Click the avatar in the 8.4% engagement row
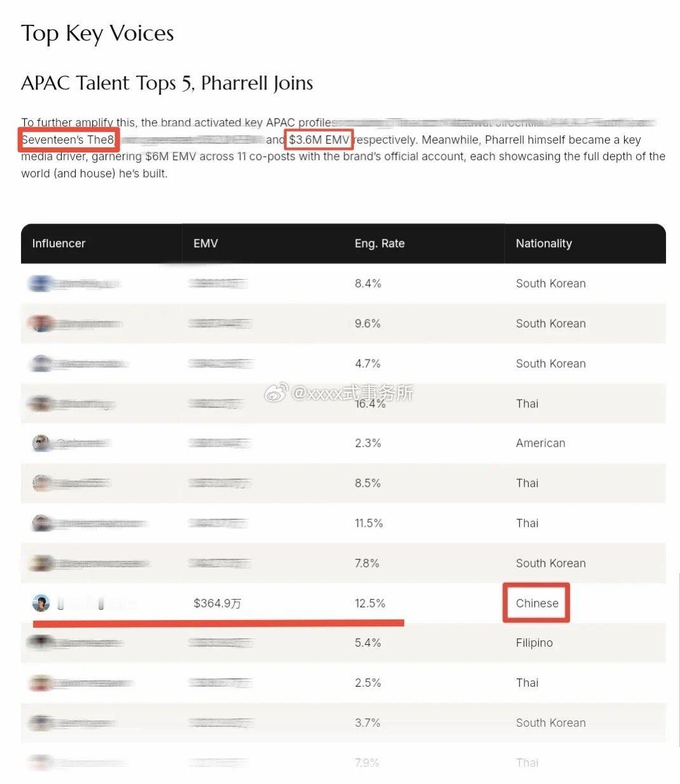Screen dimensions: 680x784 [41, 283]
